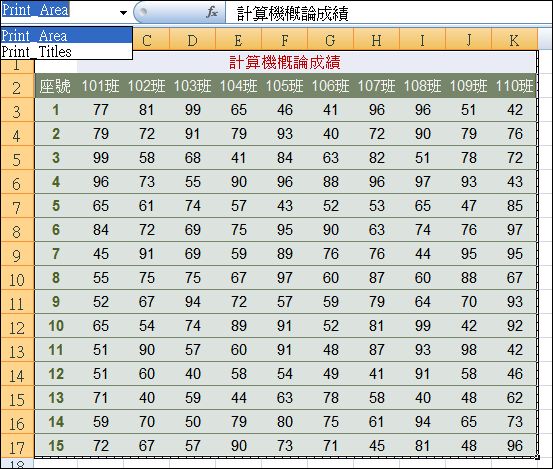Click 108班 score 94 for seat 14
Viewport: 553px width, 469px height.
(x=423, y=422)
